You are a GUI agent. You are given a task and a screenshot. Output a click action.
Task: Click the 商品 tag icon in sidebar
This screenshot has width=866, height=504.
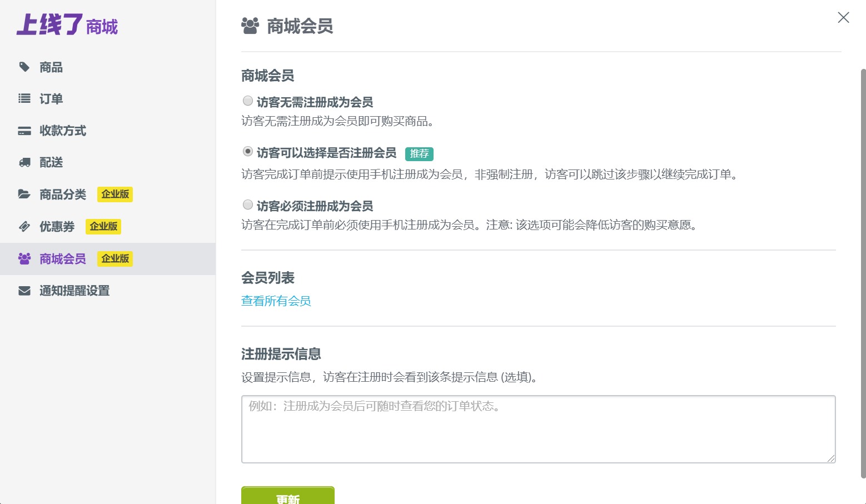coord(24,67)
